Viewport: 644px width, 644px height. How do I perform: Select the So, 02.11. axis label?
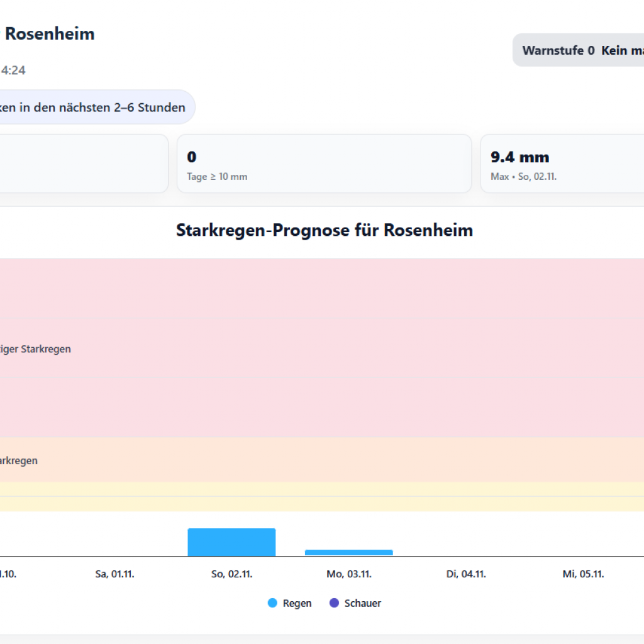[x=231, y=574]
